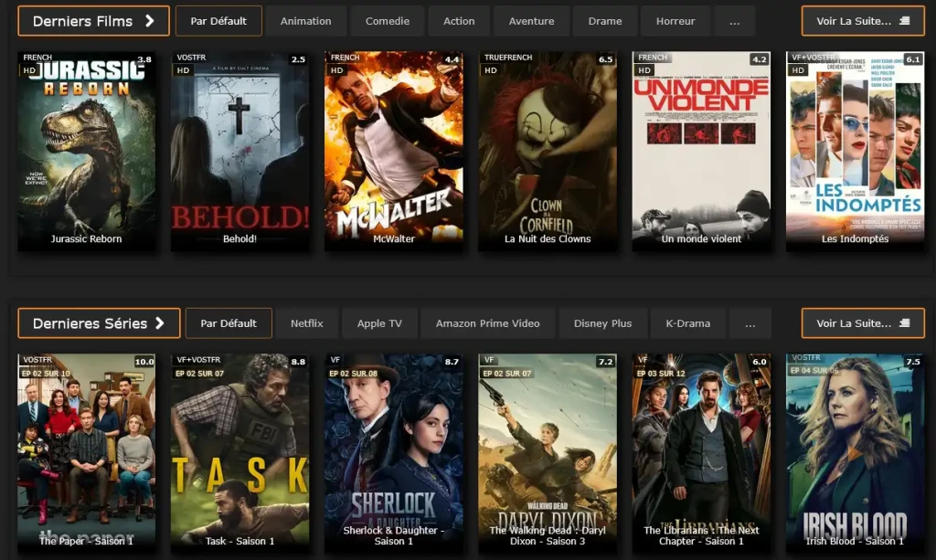The image size is (936, 560).
Task: Click the Un monde violent title text
Action: [x=701, y=238]
